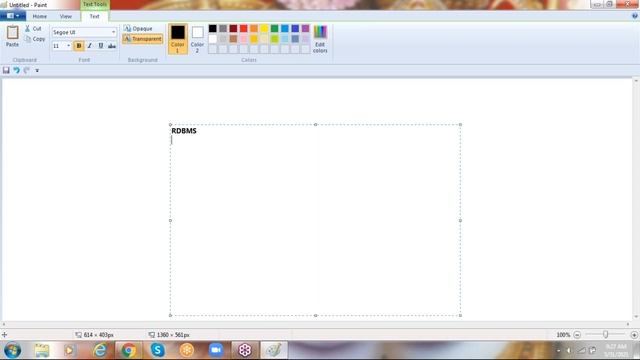640x360 pixels.
Task: Click the volume speaker tray icon
Action: coord(569,351)
